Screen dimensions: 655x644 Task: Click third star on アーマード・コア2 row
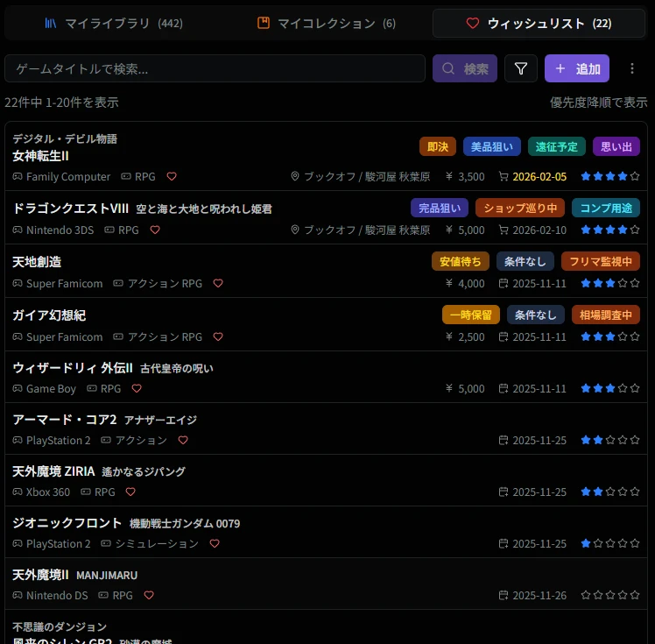pyautogui.click(x=610, y=440)
